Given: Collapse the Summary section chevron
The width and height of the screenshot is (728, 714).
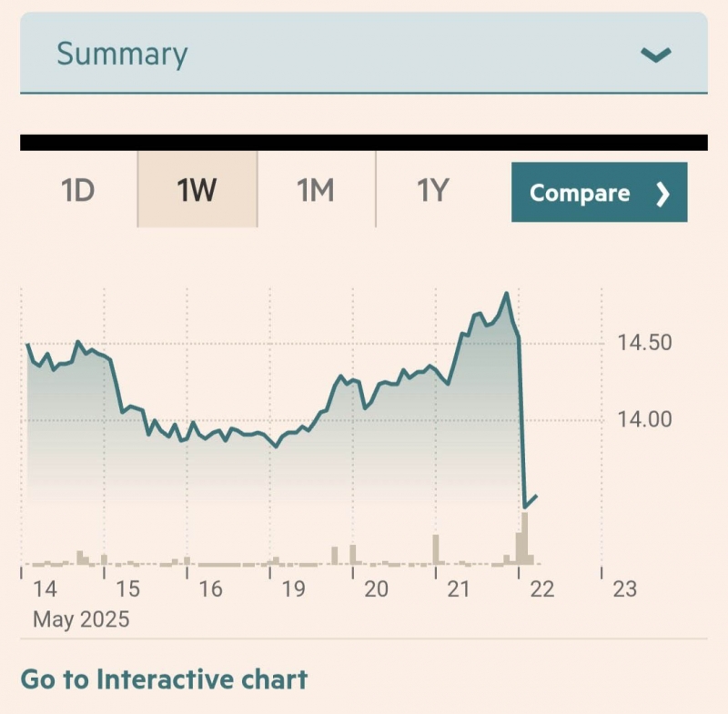Looking at the screenshot, I should pos(655,55).
